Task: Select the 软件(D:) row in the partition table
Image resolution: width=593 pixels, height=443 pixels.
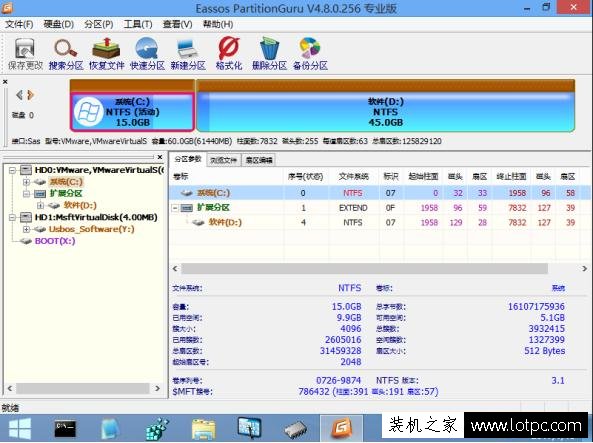Action: pyautogui.click(x=379, y=222)
